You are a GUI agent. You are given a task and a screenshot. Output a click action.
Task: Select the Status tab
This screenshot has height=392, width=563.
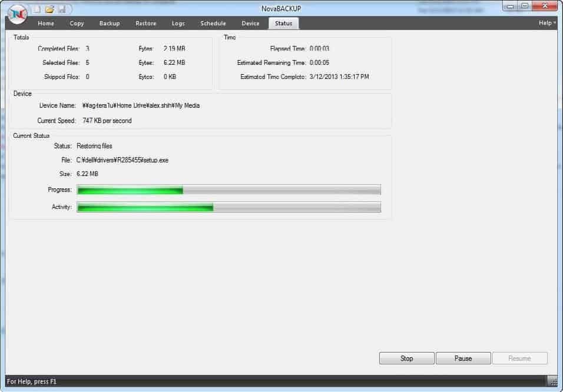pyautogui.click(x=284, y=24)
